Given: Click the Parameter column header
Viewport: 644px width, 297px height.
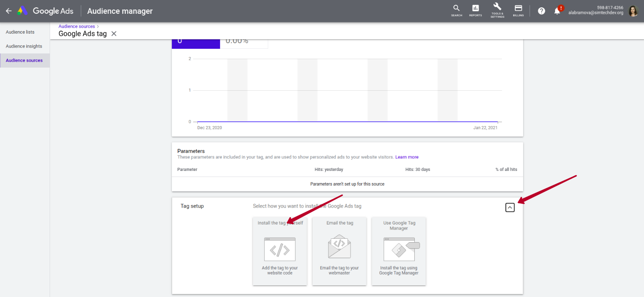Looking at the screenshot, I should (x=187, y=170).
